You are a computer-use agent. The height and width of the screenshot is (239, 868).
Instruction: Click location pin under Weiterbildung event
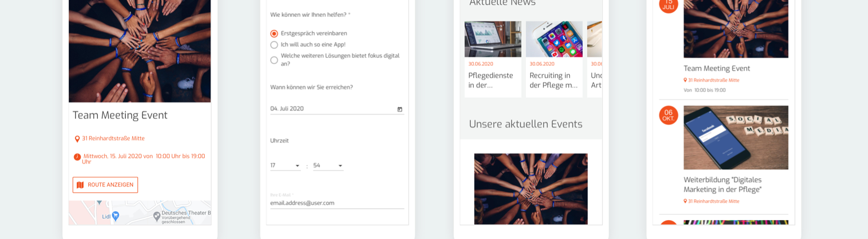tap(685, 201)
